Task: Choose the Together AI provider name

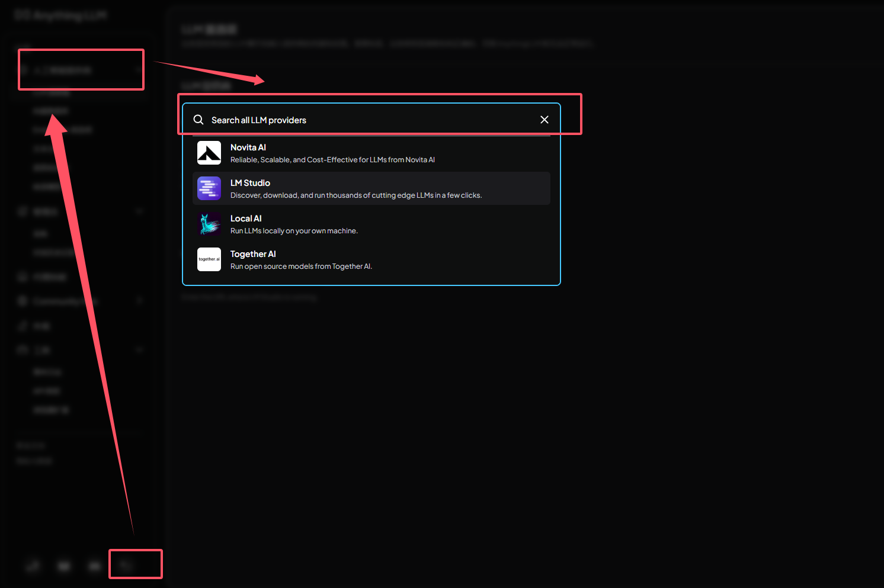Action: tap(253, 254)
